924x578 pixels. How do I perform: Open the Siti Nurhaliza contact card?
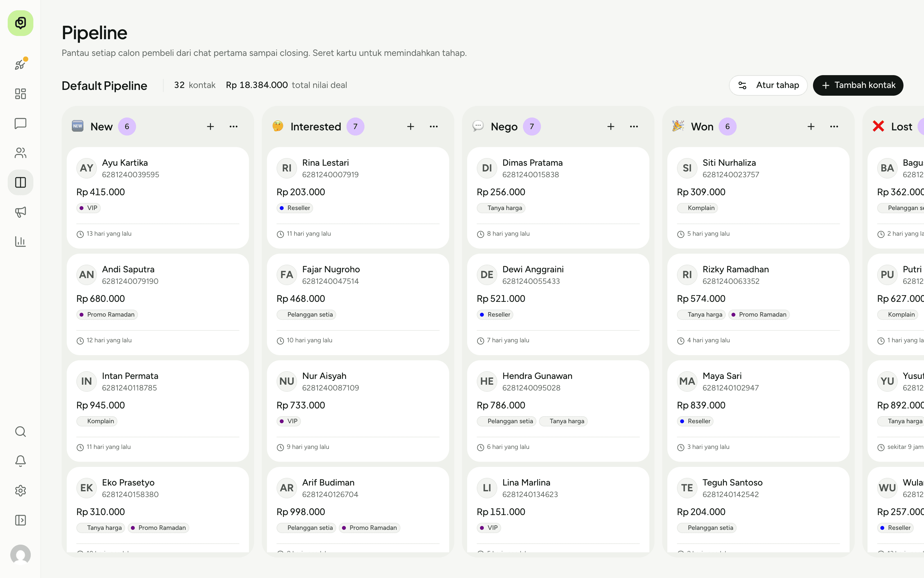[x=758, y=197]
